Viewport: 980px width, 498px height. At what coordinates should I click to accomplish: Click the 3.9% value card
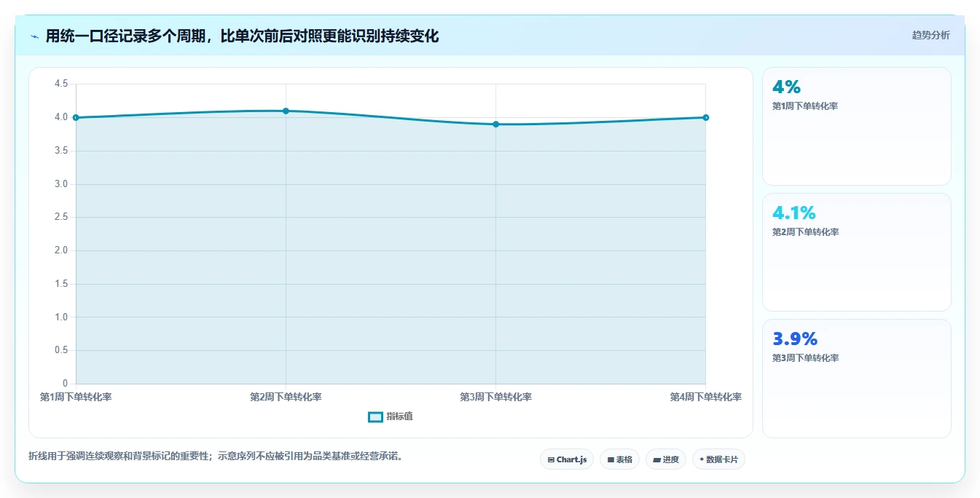(856, 379)
